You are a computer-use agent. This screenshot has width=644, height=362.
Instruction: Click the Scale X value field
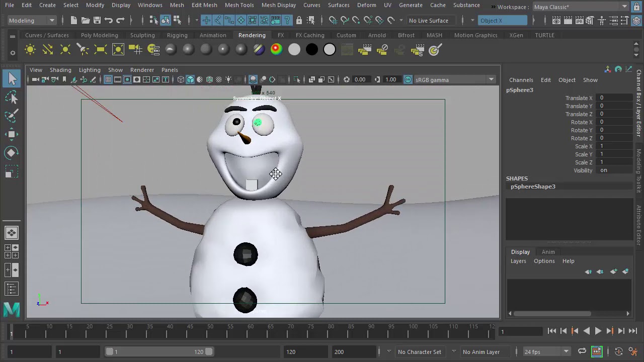click(x=614, y=146)
